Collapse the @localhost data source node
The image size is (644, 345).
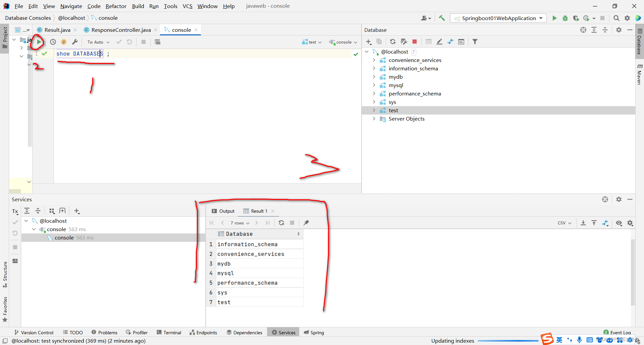[367, 52]
